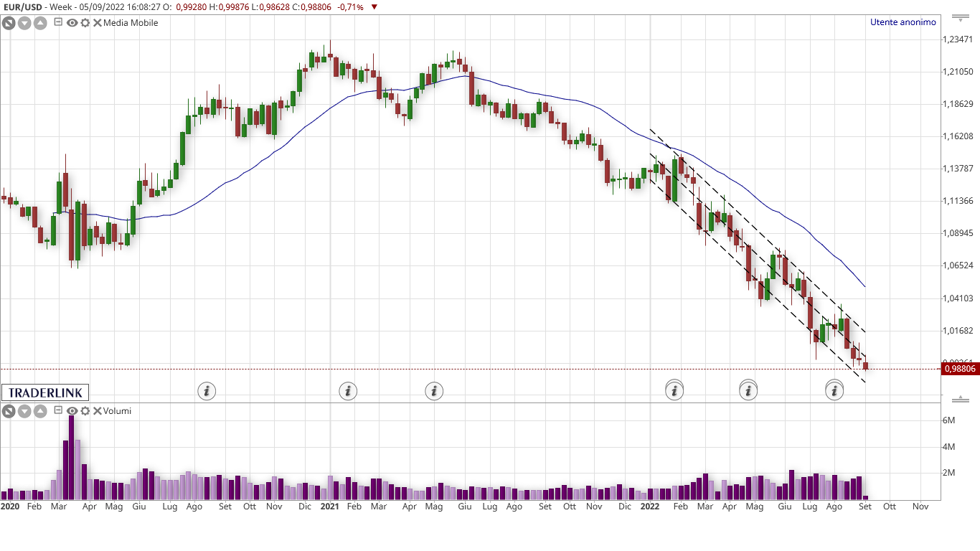The height and width of the screenshot is (551, 980).
Task: Click the top-right price scale handle
Action: 960,16
